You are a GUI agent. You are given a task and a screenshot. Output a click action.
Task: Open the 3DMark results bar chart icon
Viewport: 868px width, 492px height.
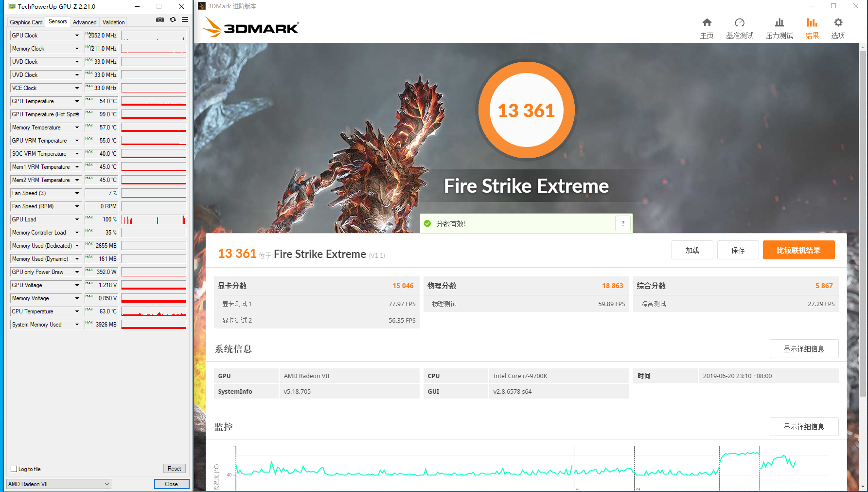tap(812, 22)
